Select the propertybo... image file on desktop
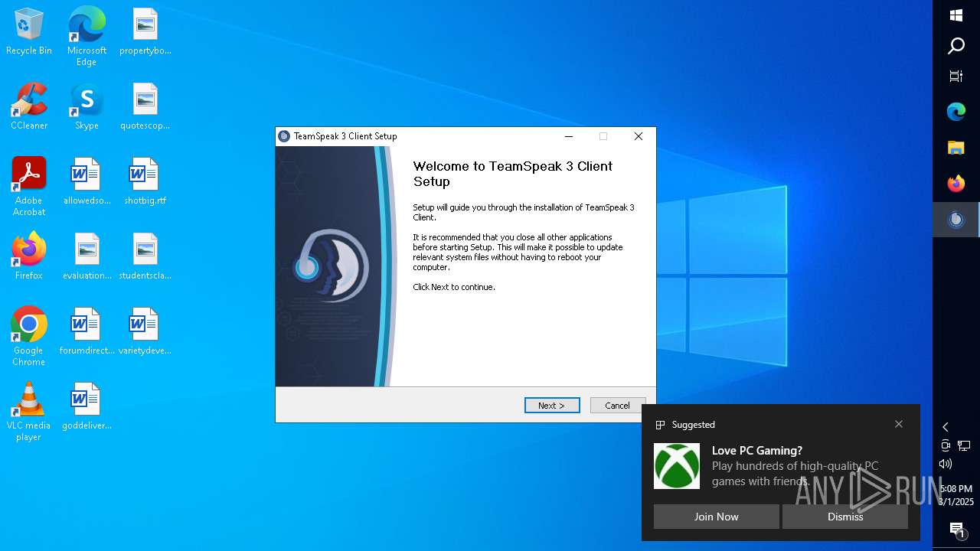 tap(145, 32)
